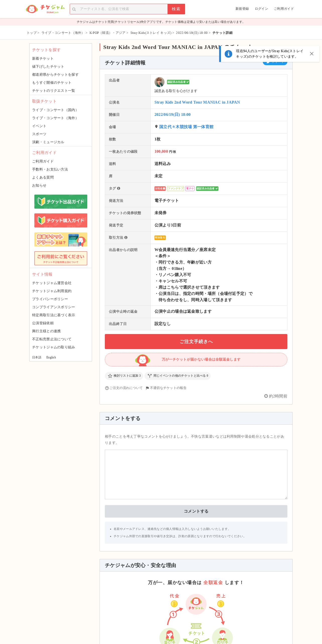Image resolution: width=322 pixels, height=644 pixels.
Task: Click チケット出品ガイド green banner
Action: click(61, 202)
